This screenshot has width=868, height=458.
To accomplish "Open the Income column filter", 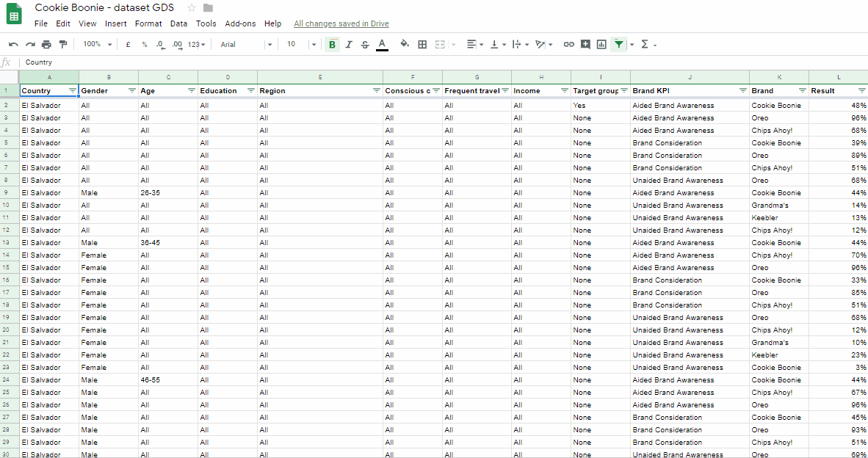I will pyautogui.click(x=565, y=91).
